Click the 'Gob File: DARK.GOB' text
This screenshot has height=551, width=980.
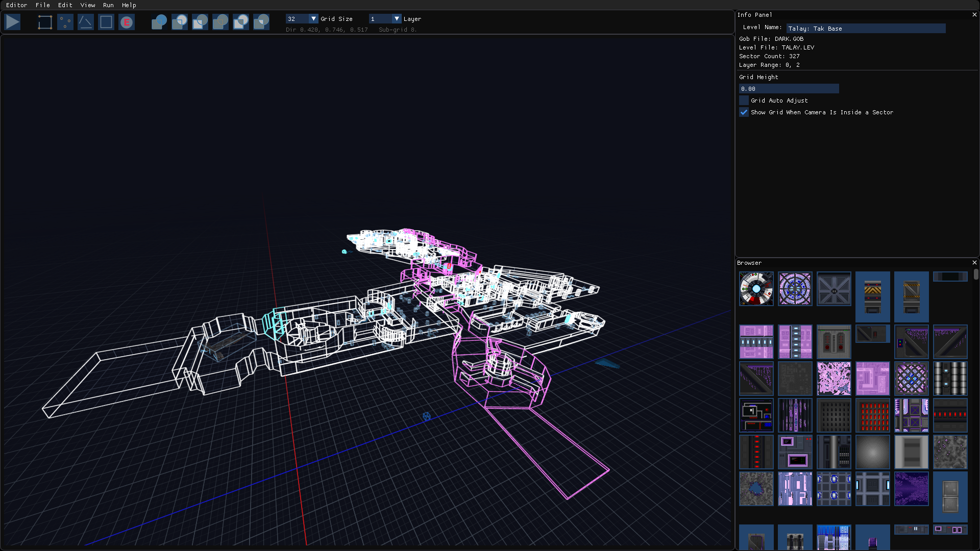tap(771, 39)
